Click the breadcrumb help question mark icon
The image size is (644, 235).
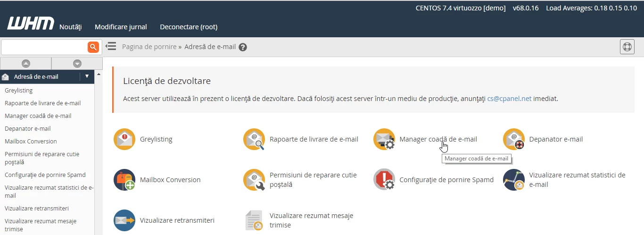(243, 47)
